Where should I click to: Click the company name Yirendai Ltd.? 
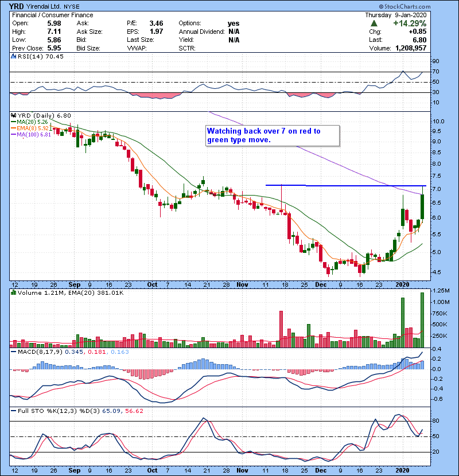click(44, 6)
